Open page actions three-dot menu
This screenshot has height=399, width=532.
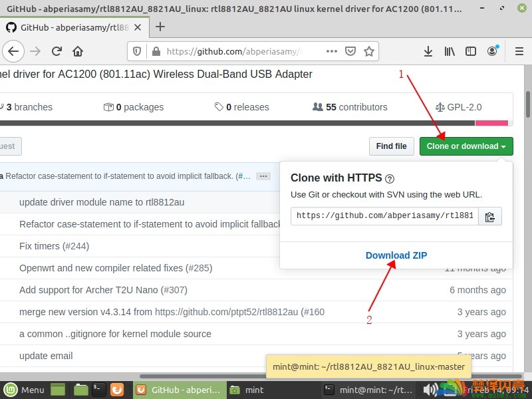click(x=331, y=51)
